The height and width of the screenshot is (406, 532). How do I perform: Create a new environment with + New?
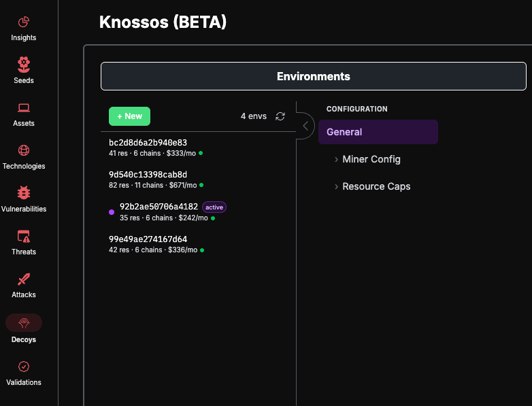[x=129, y=116]
